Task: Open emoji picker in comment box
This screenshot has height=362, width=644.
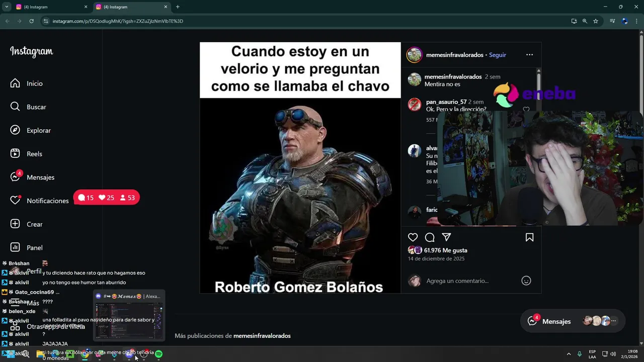Action: 526,281
